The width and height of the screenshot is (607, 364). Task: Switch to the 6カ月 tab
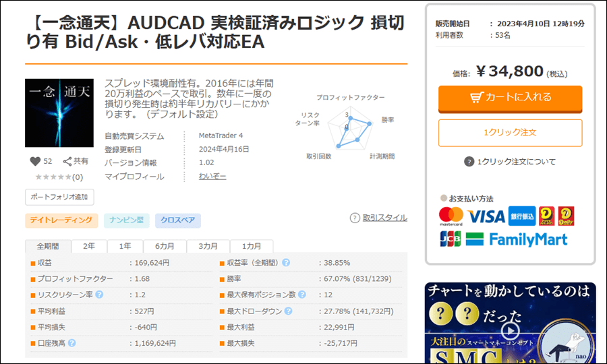tap(165, 246)
